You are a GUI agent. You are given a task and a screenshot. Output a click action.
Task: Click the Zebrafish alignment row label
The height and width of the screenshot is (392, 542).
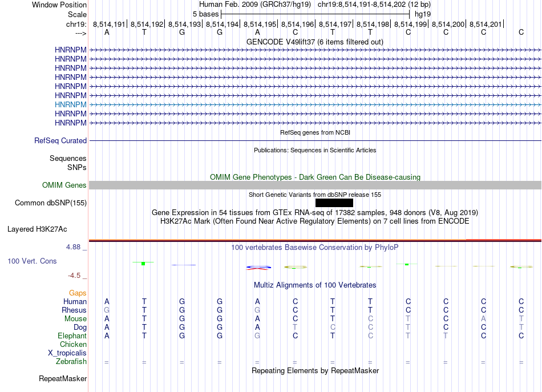[x=71, y=362]
